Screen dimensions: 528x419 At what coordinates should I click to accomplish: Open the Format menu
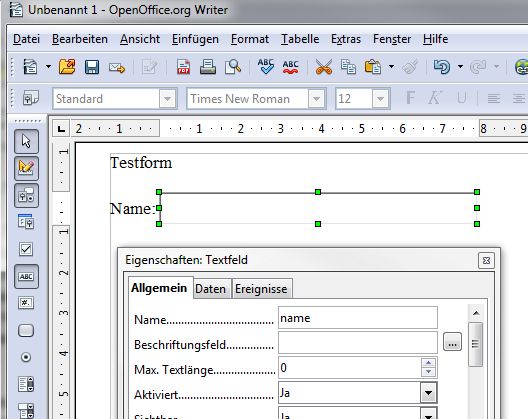(250, 39)
